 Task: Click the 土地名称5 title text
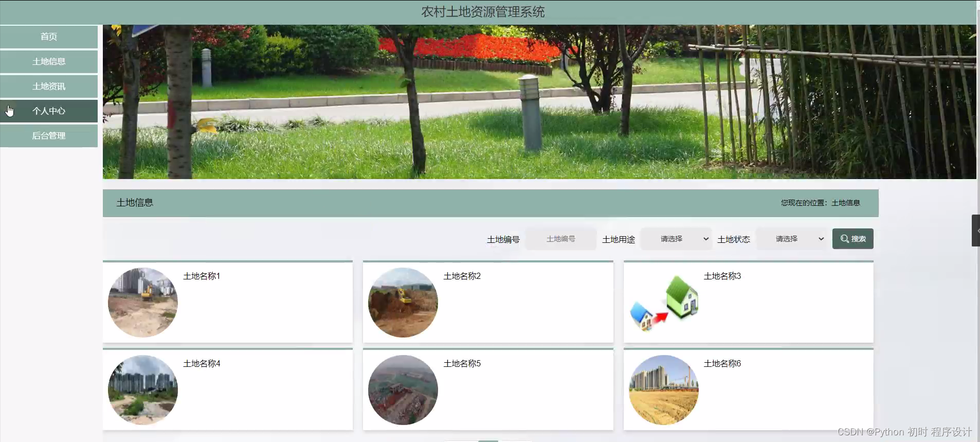point(462,364)
